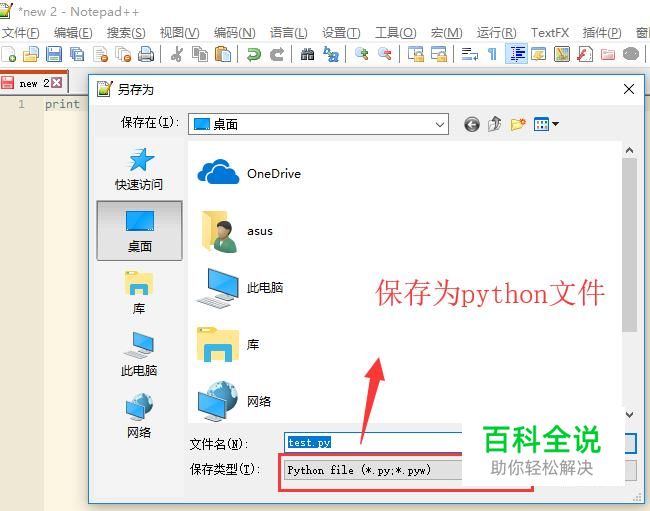Click the Copy toolbar icon
The width and height of the screenshot is (650, 511).
click(x=200, y=54)
